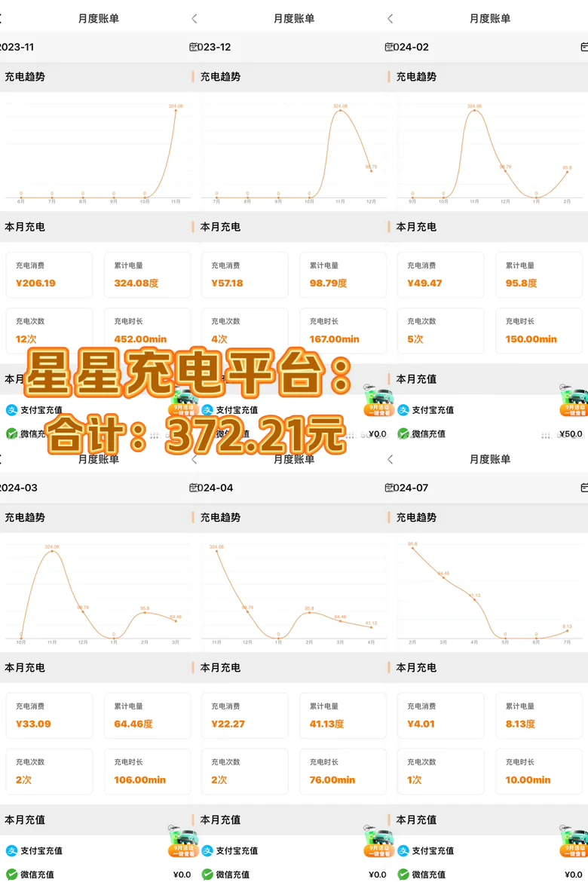Open calendar picker of the 2024-04 bill
The height and width of the screenshot is (882, 588).
tap(388, 488)
